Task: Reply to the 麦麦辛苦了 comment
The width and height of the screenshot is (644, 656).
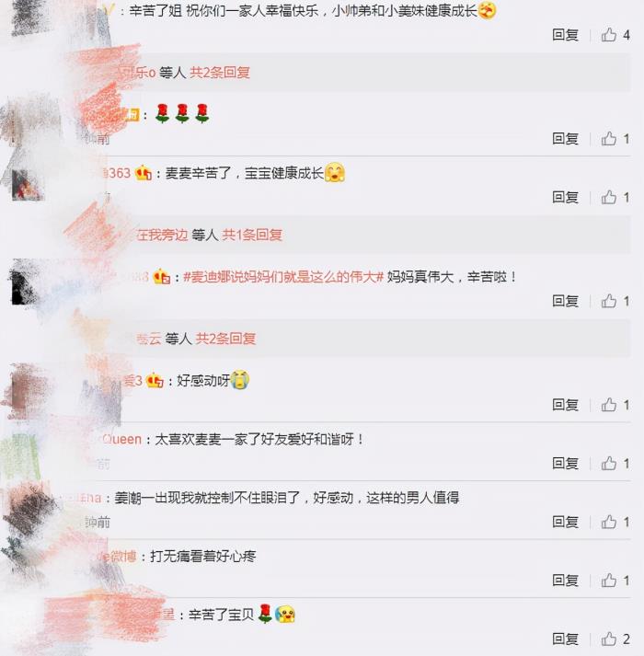Action: coord(565,197)
